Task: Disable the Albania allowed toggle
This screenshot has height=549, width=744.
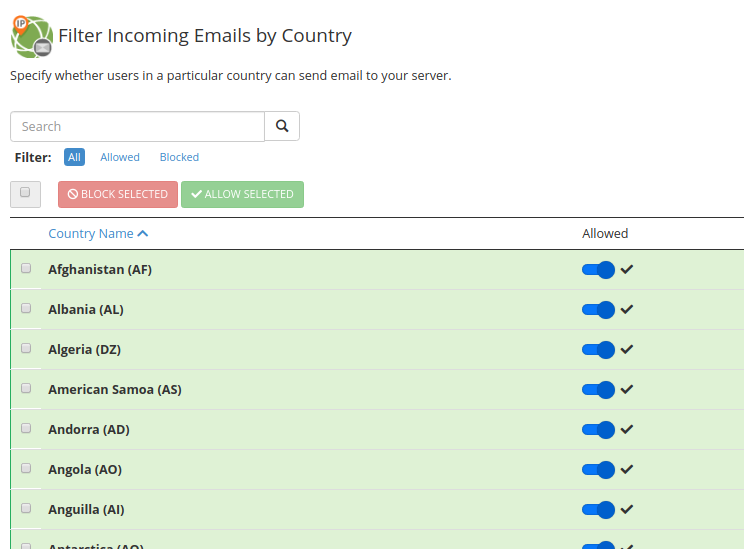Action: pos(598,309)
